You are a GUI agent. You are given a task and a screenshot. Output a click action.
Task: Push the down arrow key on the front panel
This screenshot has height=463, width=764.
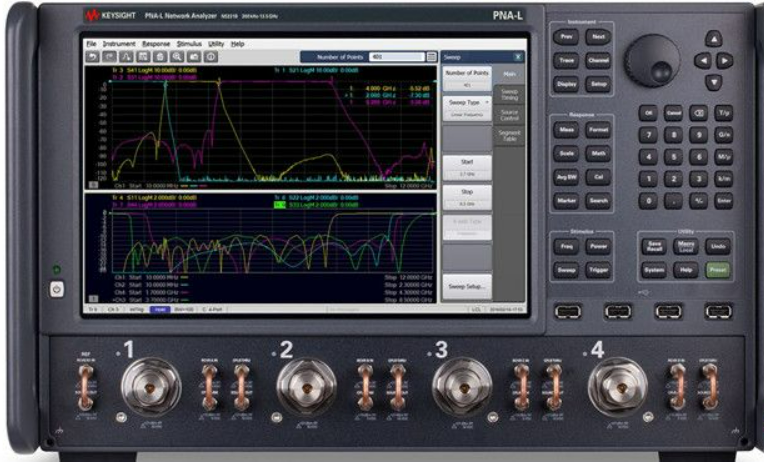coord(714,82)
